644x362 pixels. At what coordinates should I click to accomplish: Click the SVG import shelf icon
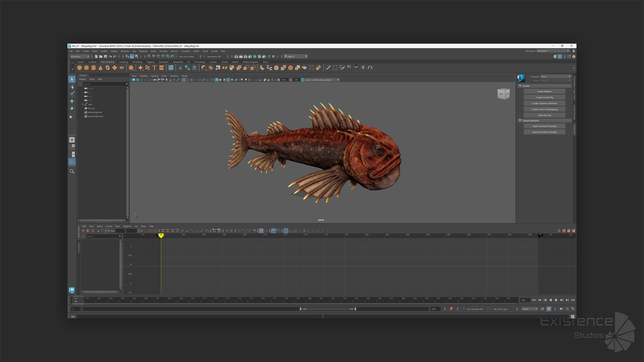162,68
